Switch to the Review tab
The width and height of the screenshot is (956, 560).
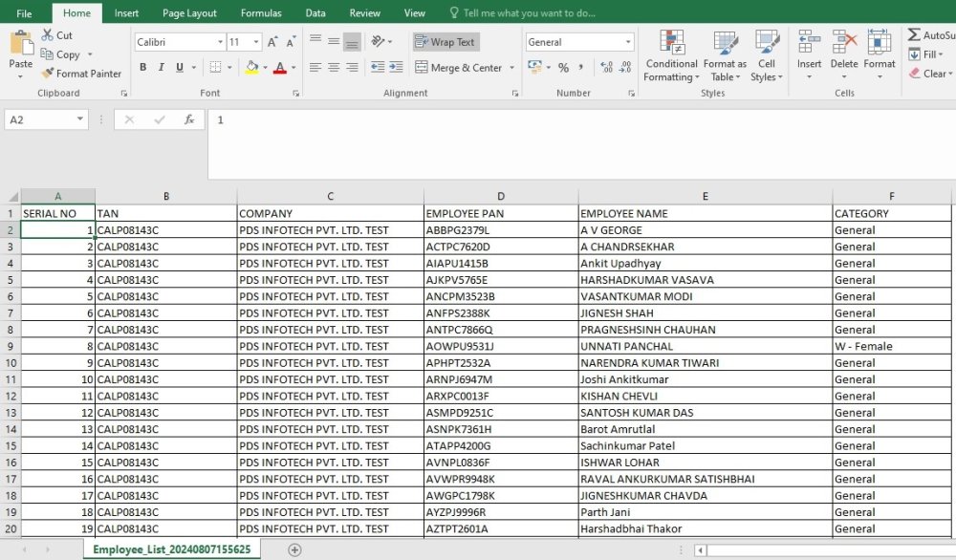click(x=364, y=12)
